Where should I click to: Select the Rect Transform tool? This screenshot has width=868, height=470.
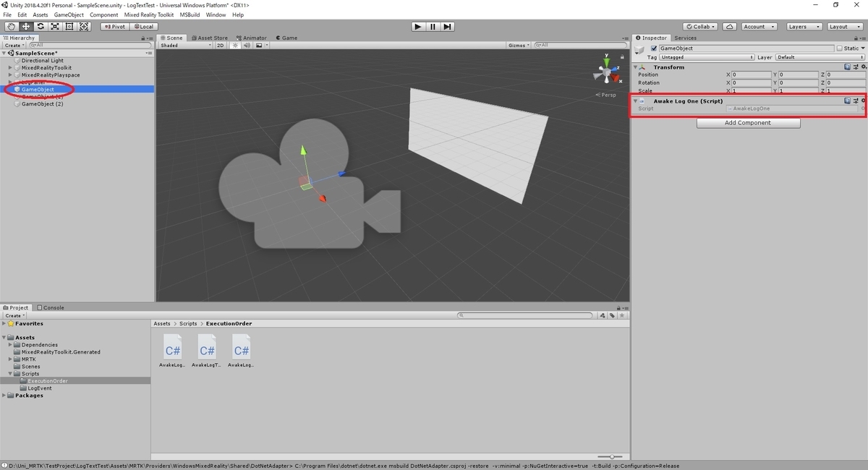tap(69, 26)
